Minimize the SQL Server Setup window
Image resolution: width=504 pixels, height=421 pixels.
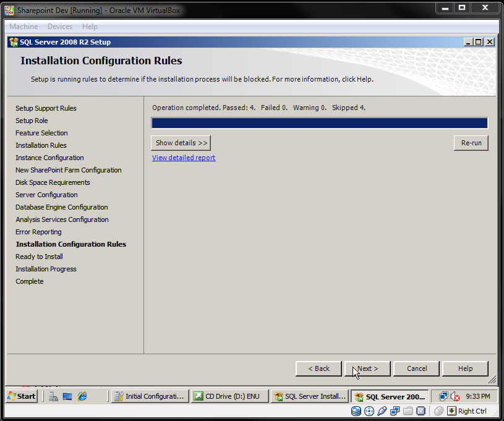coord(468,42)
